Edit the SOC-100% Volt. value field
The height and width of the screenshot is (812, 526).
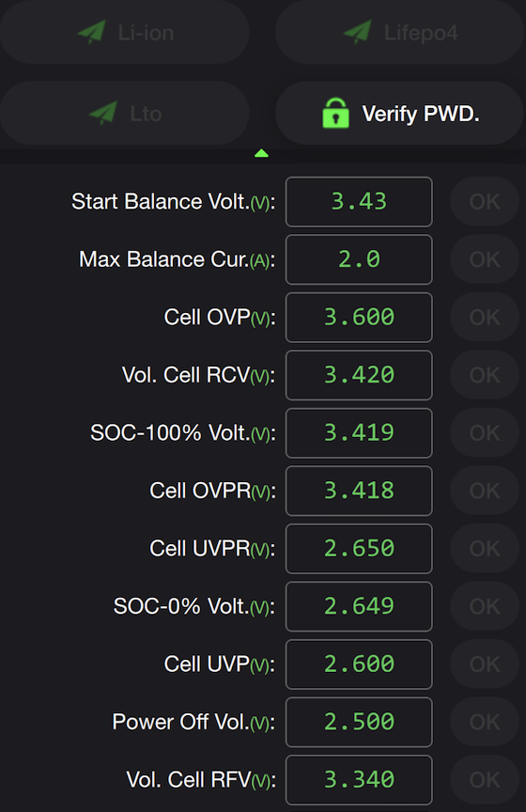pyautogui.click(x=359, y=433)
